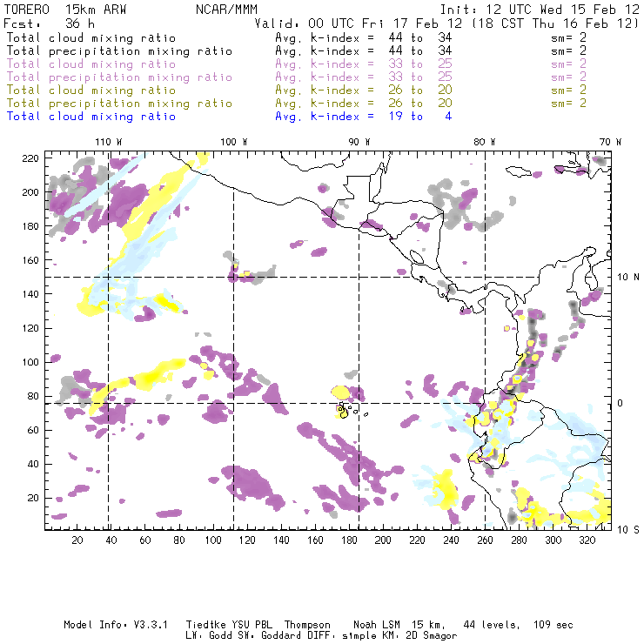Click the "220" tick on the vertical axis
Viewport: 644px width, 644px height.
[x=30, y=158]
